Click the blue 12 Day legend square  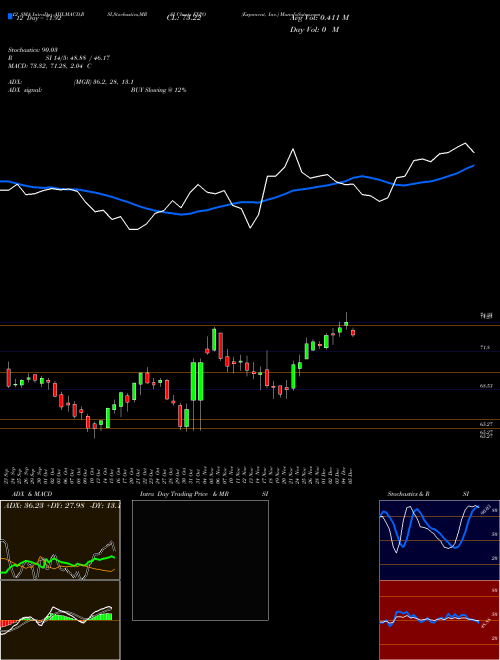(10, 17)
